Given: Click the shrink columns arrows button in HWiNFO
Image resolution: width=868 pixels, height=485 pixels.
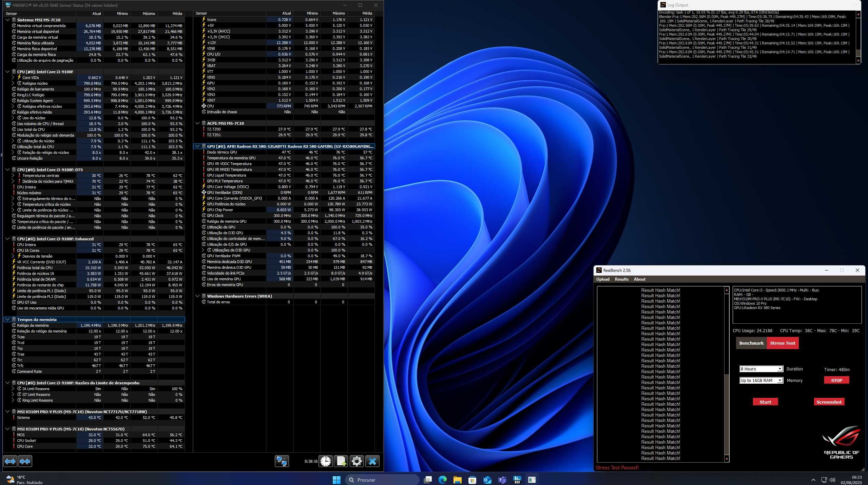Looking at the screenshot, I should pos(25,461).
